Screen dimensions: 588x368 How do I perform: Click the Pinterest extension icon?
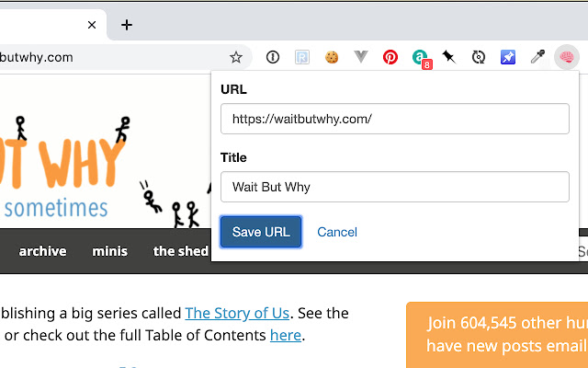(x=390, y=57)
